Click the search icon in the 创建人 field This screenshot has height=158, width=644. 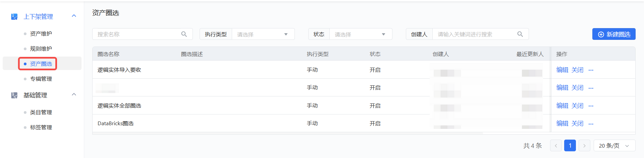click(520, 34)
